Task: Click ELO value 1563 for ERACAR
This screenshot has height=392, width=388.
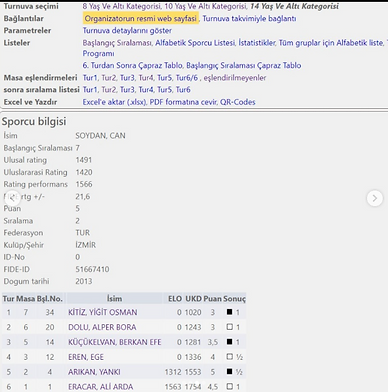Action: click(173, 387)
